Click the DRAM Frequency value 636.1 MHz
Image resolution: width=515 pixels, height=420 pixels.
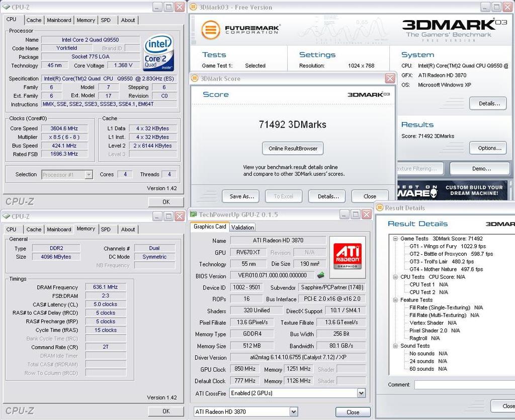106,287
